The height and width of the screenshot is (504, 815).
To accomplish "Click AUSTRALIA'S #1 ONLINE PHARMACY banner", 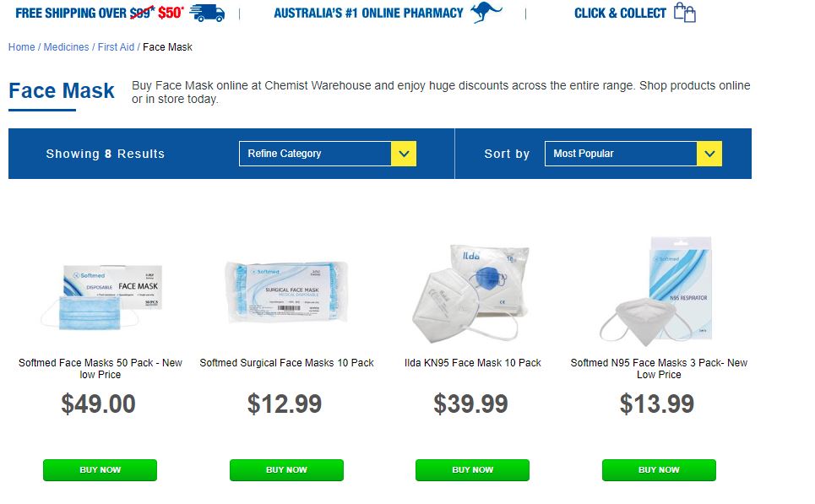I will [x=366, y=13].
